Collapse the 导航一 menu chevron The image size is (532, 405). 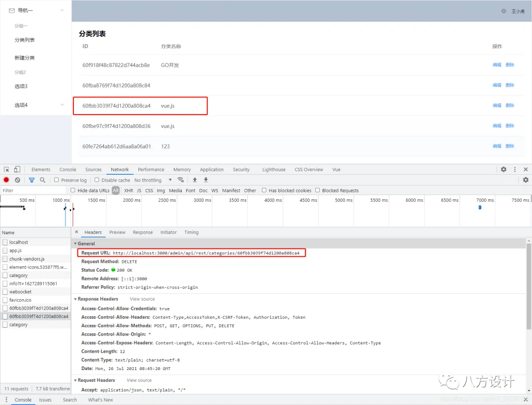click(62, 10)
